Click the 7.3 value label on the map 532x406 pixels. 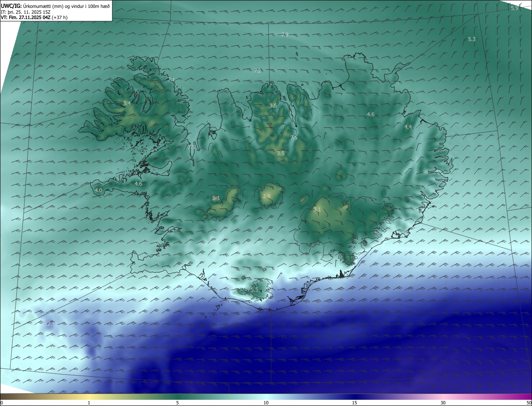(285, 34)
